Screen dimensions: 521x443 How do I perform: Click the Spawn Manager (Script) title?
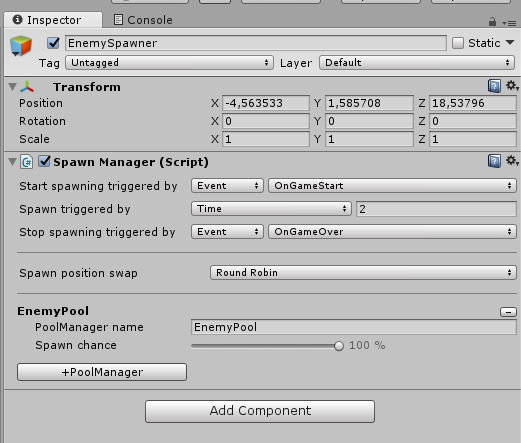point(131,162)
